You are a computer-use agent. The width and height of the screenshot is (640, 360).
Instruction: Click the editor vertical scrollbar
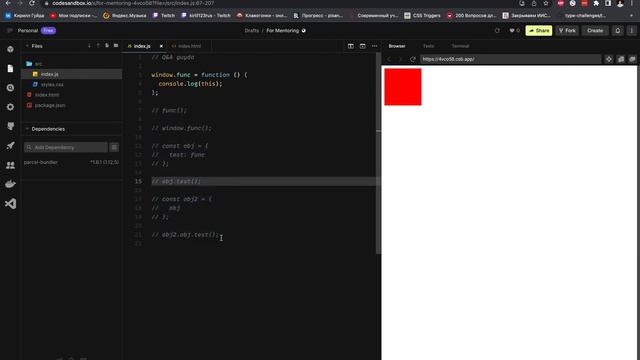[378, 153]
